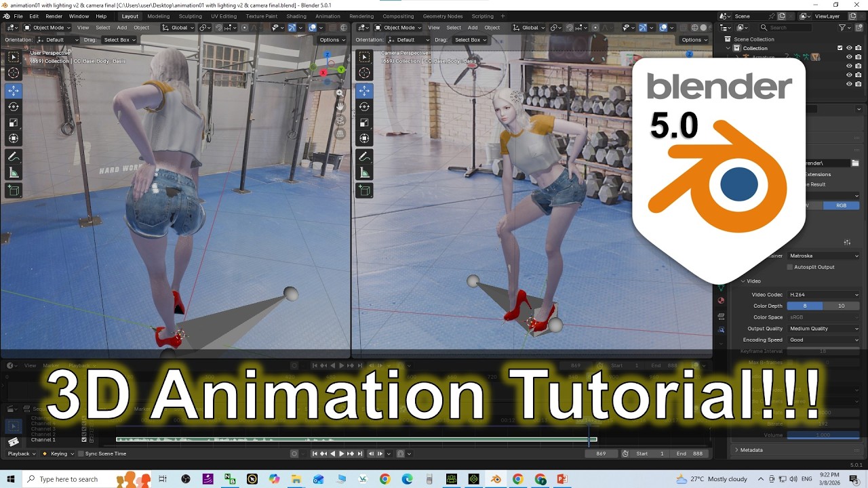868x488 pixels.
Task: Select RGB color mode button
Action: tap(841, 205)
